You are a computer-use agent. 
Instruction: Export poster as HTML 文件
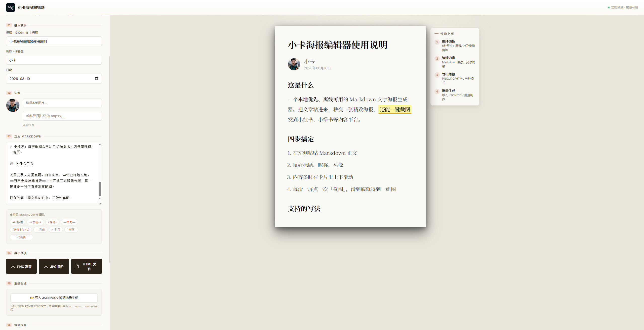[87, 266]
